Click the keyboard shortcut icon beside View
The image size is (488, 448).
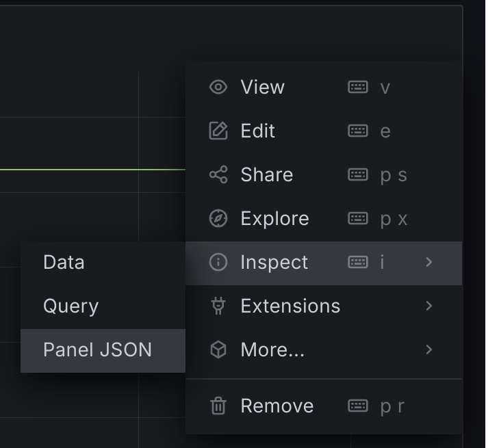358,87
